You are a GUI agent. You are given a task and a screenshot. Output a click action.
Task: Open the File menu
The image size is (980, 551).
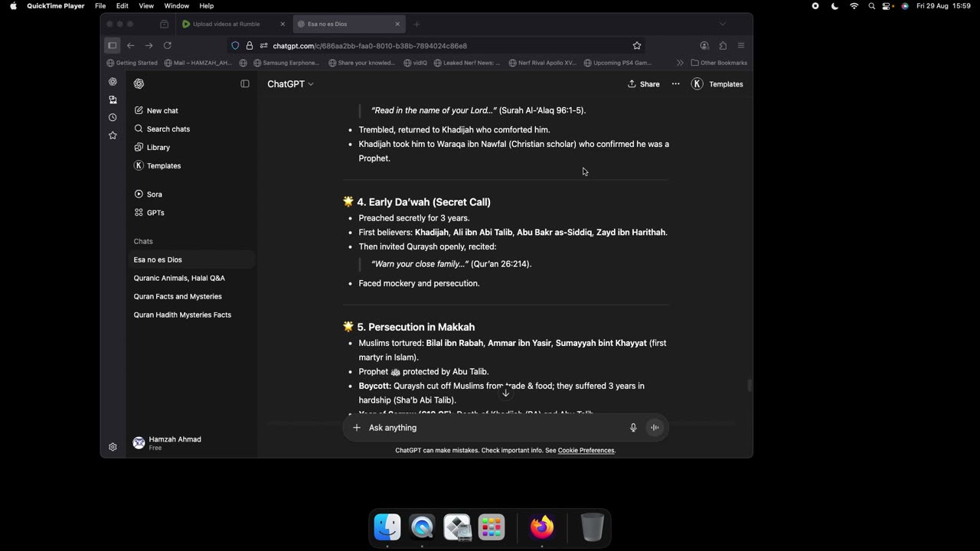tap(100, 5)
